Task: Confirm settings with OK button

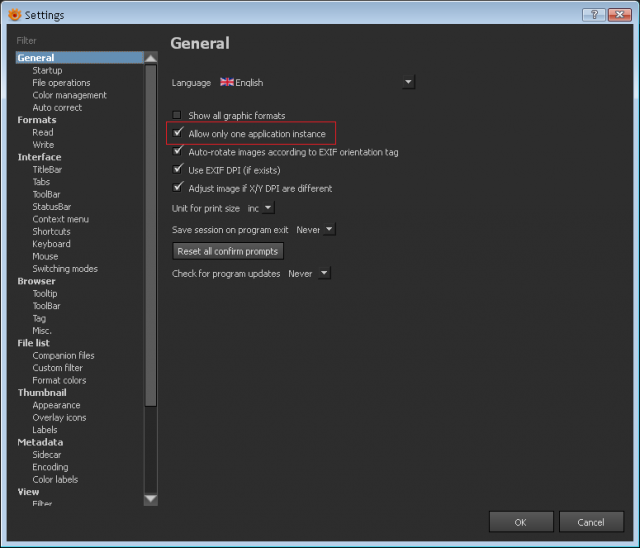Action: click(x=521, y=522)
